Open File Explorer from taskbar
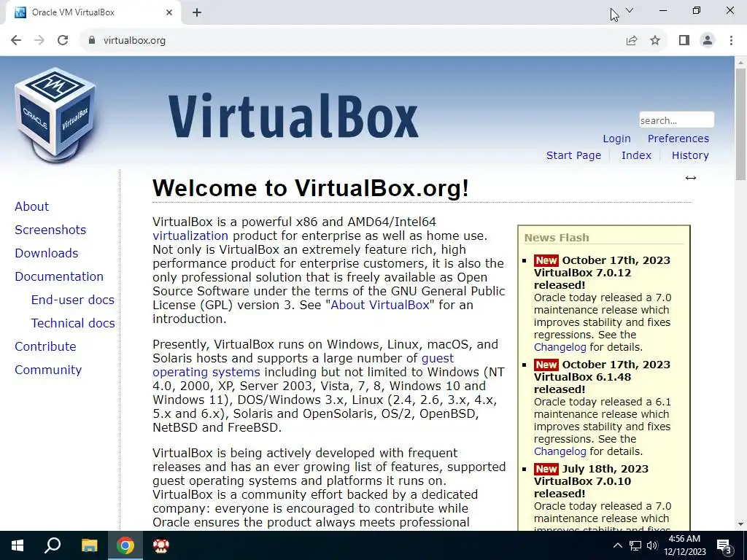The height and width of the screenshot is (560, 747). point(89,545)
